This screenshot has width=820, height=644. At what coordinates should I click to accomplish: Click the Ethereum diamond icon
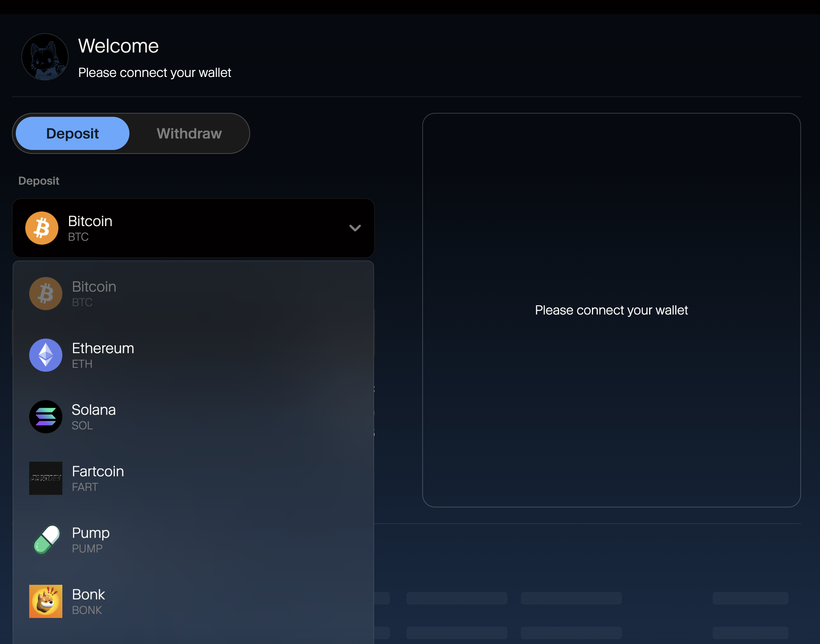pos(46,355)
